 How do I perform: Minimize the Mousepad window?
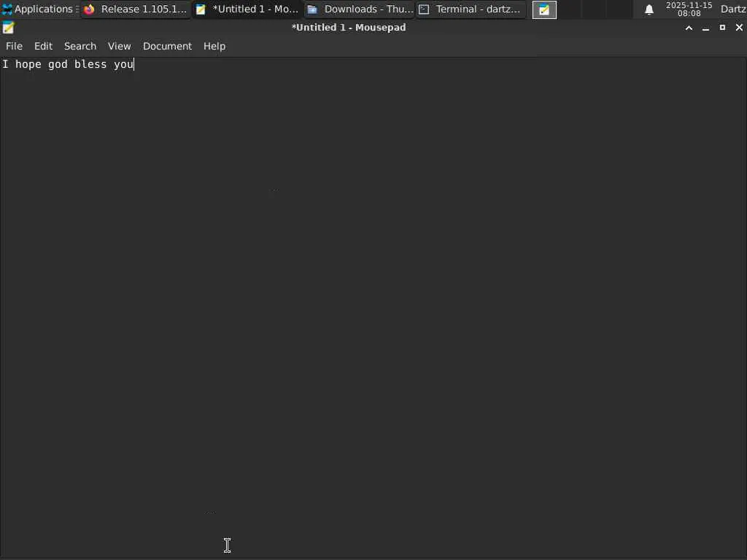coord(705,28)
